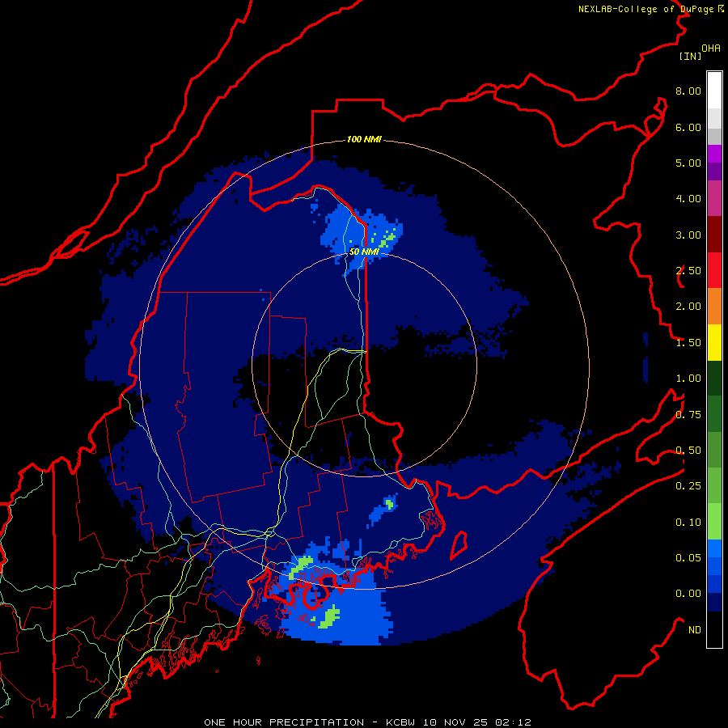
Task: Click the ND no-data legend label
Action: click(x=695, y=630)
